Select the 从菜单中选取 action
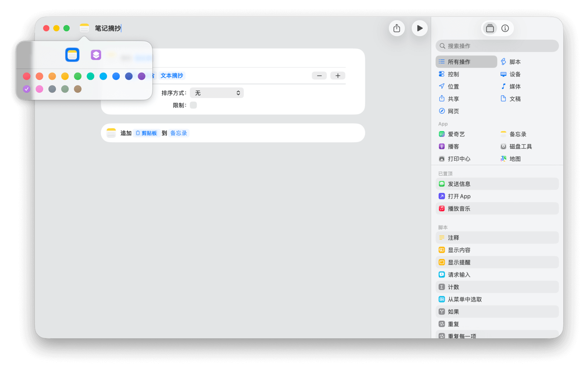 (x=497, y=299)
